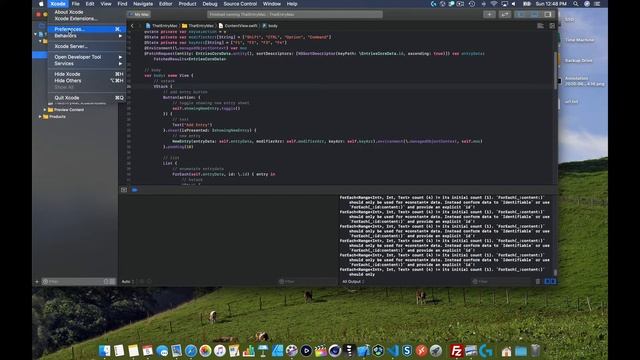
Task: Click the Wi-Fi status icon
Action: 493,4
